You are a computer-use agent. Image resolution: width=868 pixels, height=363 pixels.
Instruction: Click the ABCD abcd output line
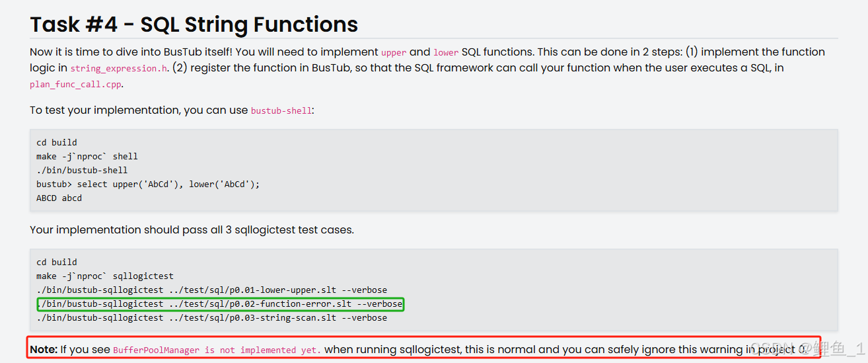click(x=59, y=198)
